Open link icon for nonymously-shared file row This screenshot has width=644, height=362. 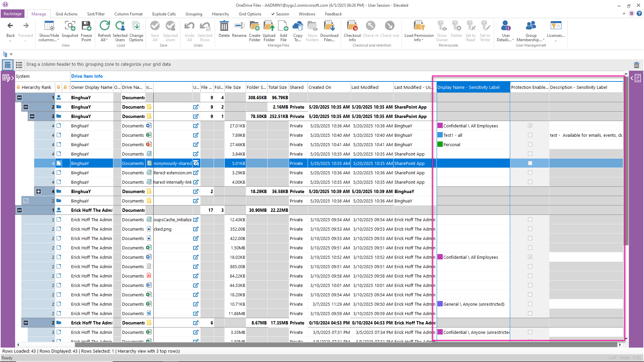[196, 163]
